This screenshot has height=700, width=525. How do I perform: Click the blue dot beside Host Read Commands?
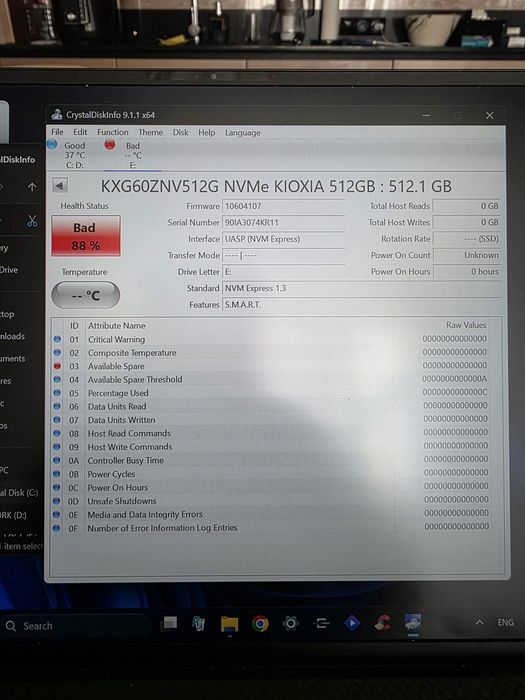(57, 433)
